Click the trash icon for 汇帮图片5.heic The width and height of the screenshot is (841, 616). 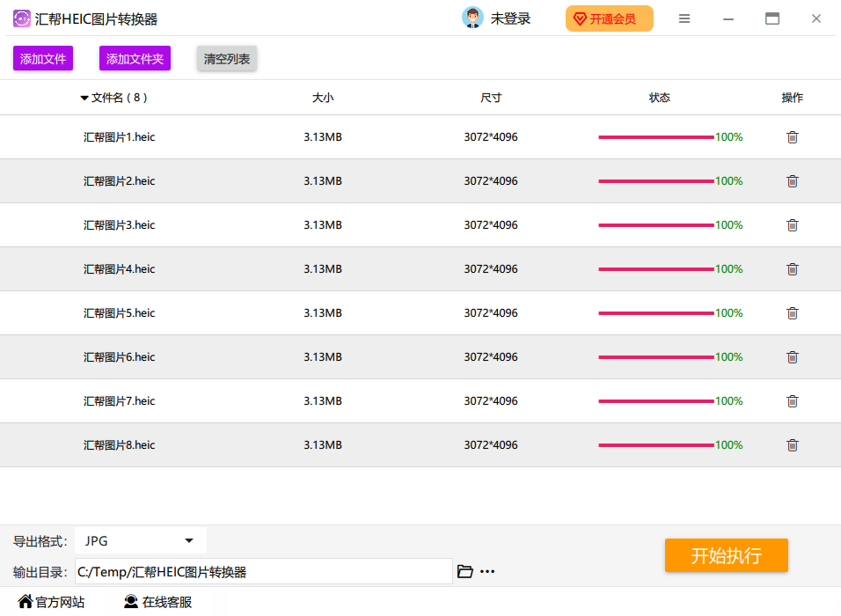(x=793, y=313)
